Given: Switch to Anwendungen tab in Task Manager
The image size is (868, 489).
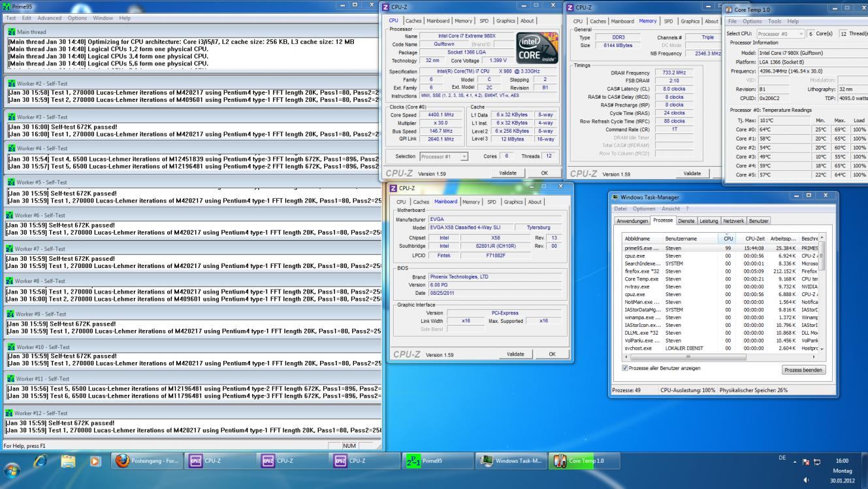Looking at the screenshot, I should 633,221.
